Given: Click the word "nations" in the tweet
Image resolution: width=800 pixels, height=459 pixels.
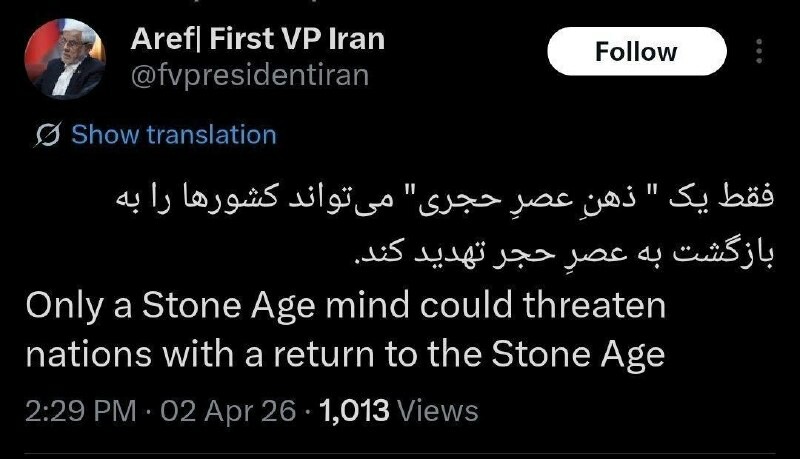Looking at the screenshot, I should tap(88, 355).
